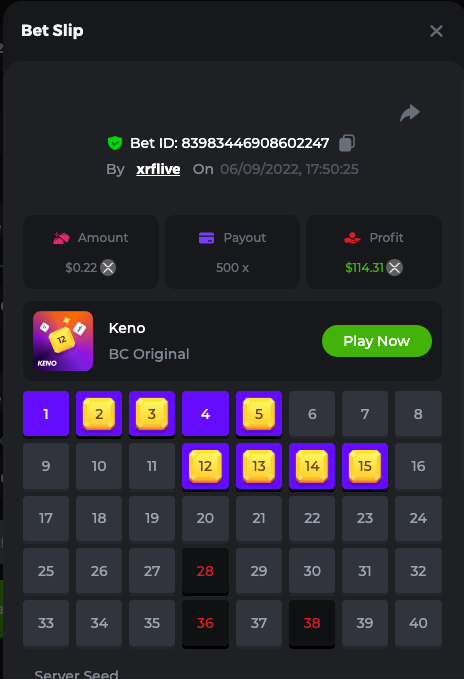Click the red number 28 tile
Screen dimensions: 464x679
[x=205, y=571]
